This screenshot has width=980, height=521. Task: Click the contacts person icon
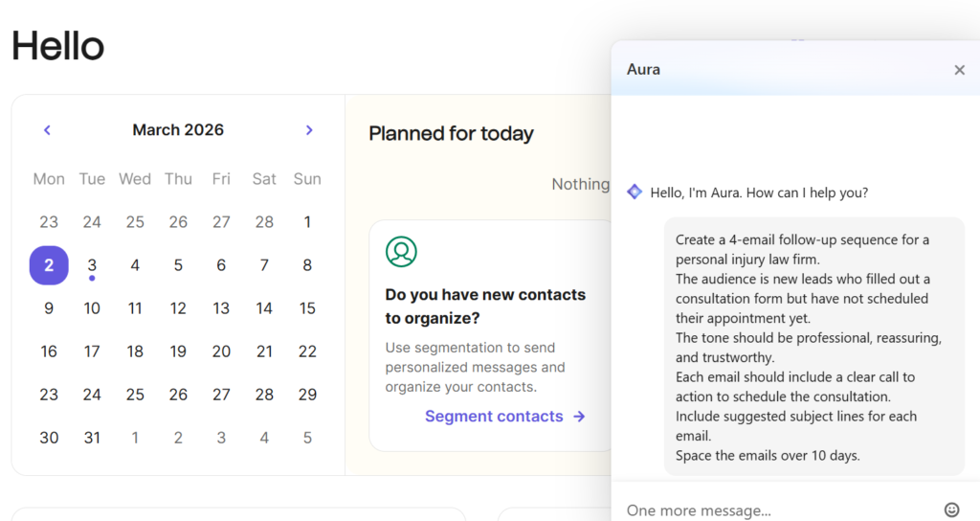[401, 252]
